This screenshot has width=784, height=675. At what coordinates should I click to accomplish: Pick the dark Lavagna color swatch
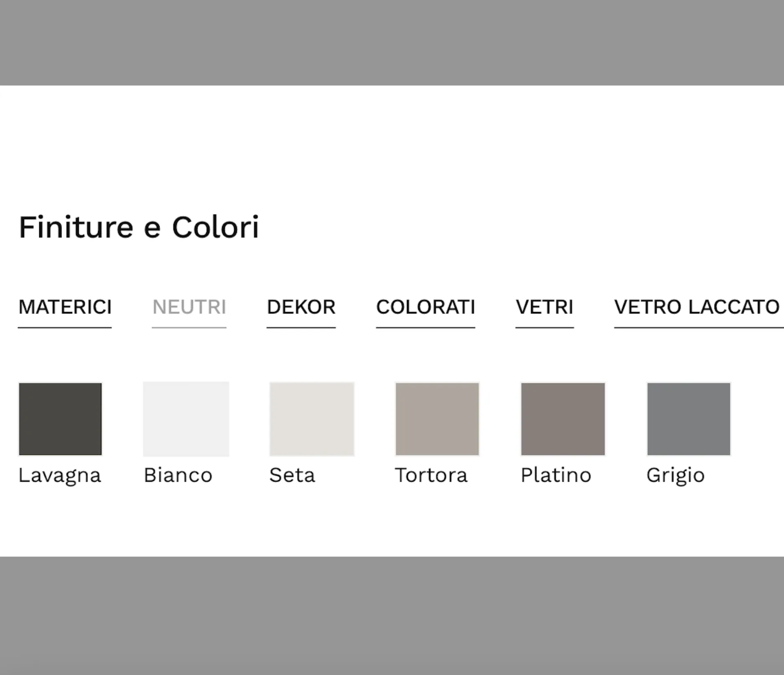60,419
